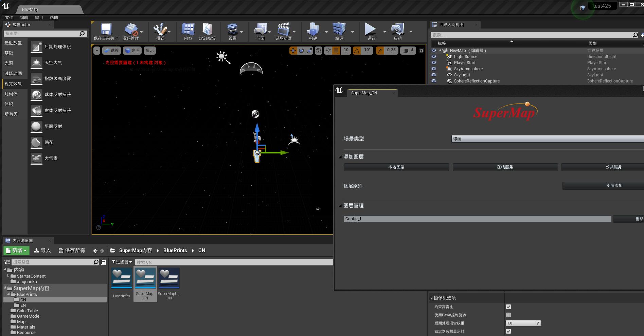Screen dimensions: 644x336
Task: Open the Cinematics (过场动画) toolbar icon
Action: coord(283,30)
